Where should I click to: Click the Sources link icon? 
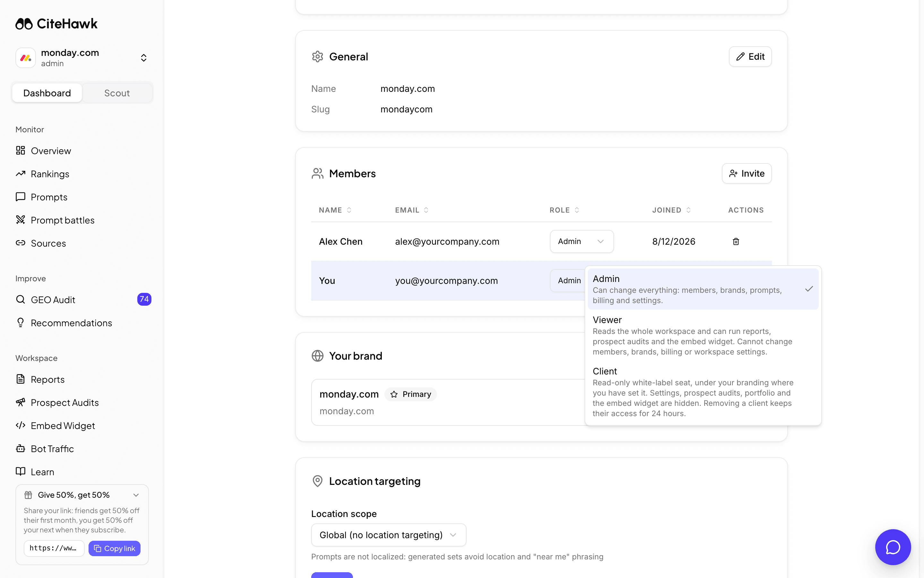coord(21,243)
